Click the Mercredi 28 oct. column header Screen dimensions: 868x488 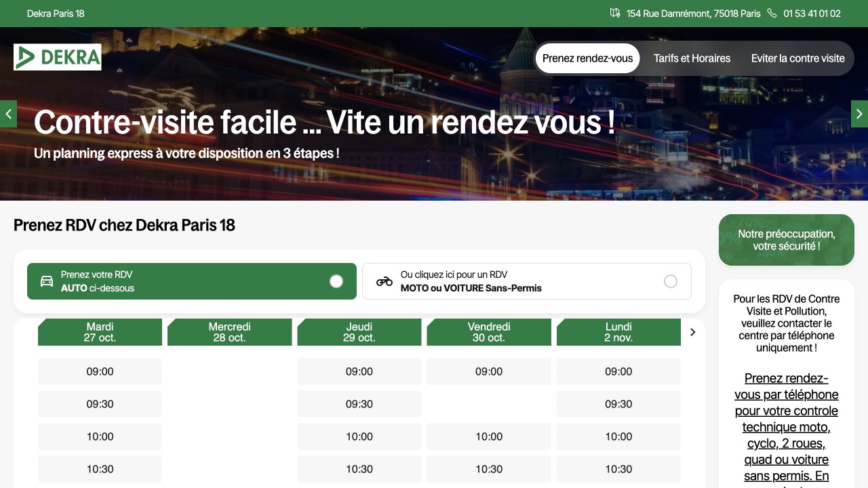[230, 332]
